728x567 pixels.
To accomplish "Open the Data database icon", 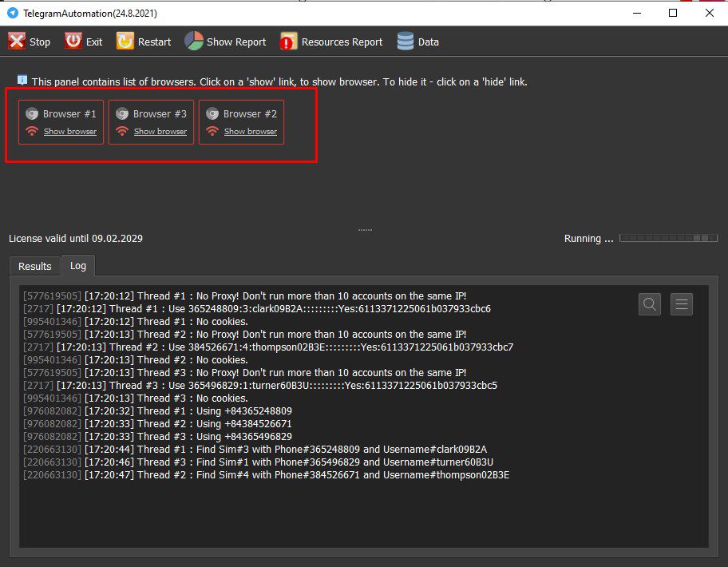I will [x=406, y=42].
